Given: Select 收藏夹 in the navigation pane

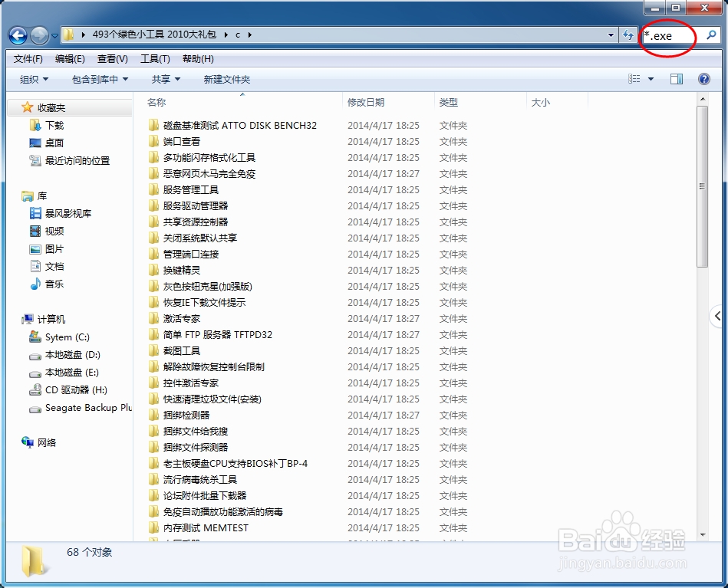Looking at the screenshot, I should point(51,107).
